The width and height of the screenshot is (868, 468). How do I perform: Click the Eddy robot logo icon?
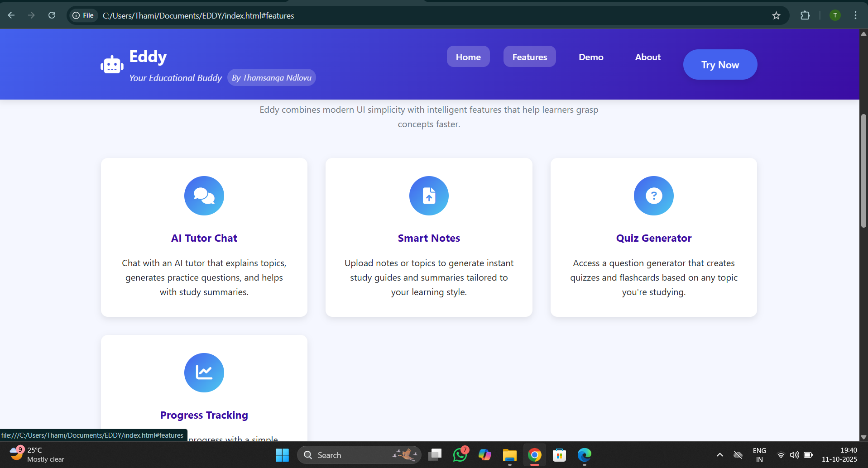(112, 65)
